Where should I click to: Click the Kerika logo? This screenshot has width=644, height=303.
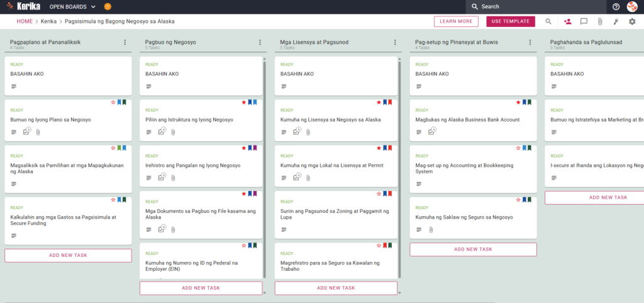[23, 6]
